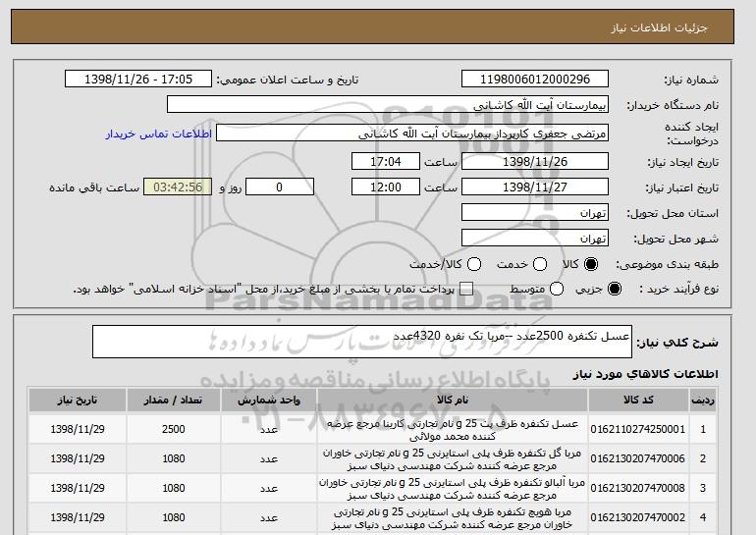
Task: Select item code 0162110274250001
Action: pyautogui.click(x=637, y=429)
